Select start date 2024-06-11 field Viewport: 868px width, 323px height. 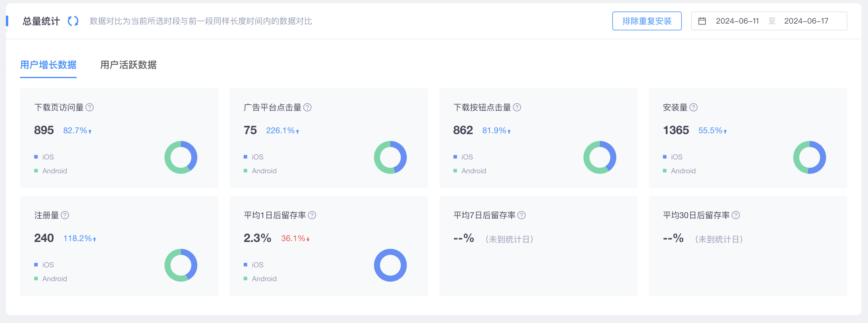[x=737, y=21]
